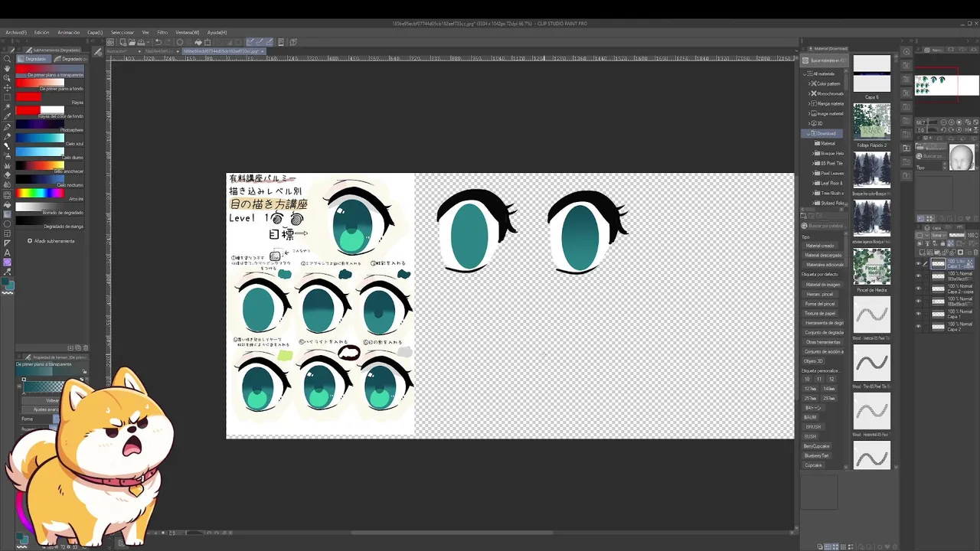The image size is (980, 551).
Task: Select the Gradient tool in toolbar
Action: click(x=8, y=214)
